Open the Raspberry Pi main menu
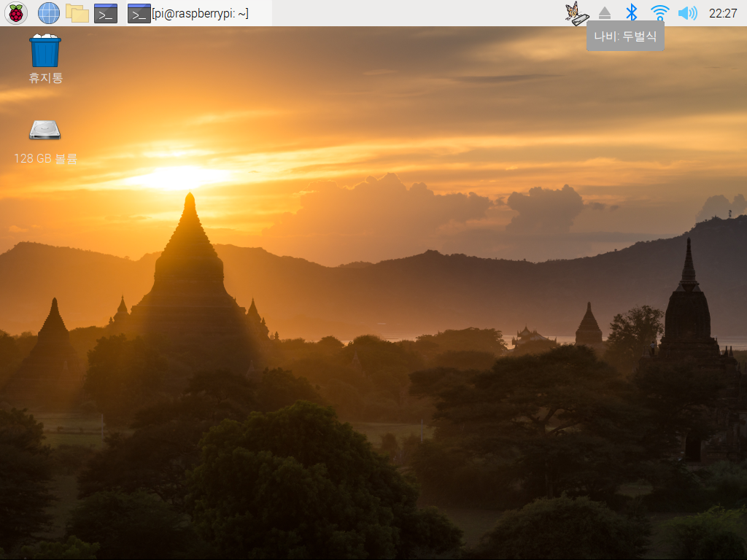Image resolution: width=747 pixels, height=560 pixels. [16, 13]
